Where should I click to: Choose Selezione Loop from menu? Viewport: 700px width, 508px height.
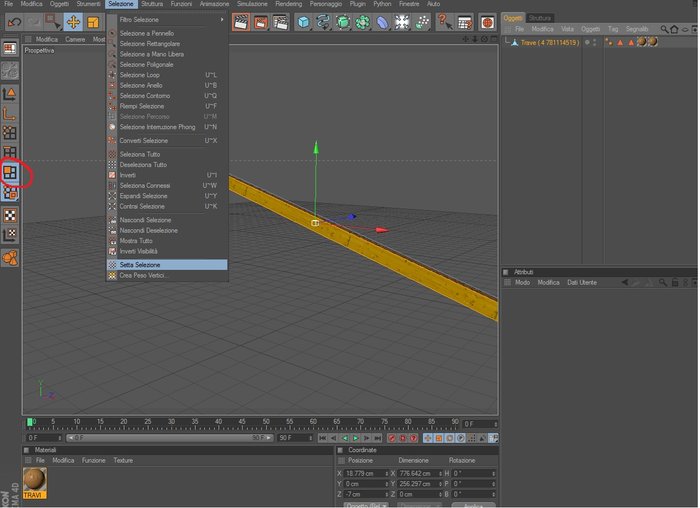click(167, 75)
